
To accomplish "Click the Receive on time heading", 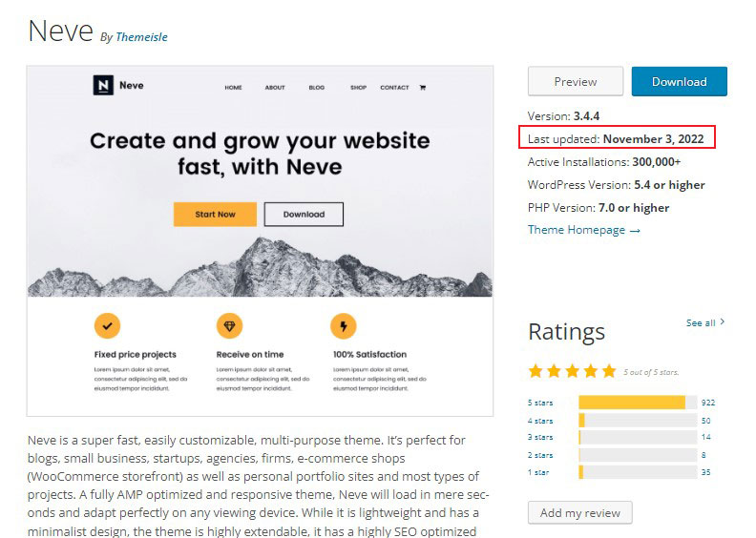I will [250, 355].
